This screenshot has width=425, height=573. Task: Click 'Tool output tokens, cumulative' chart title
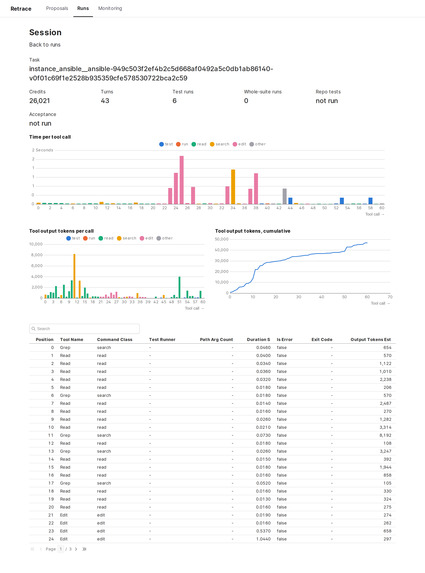coord(253,231)
